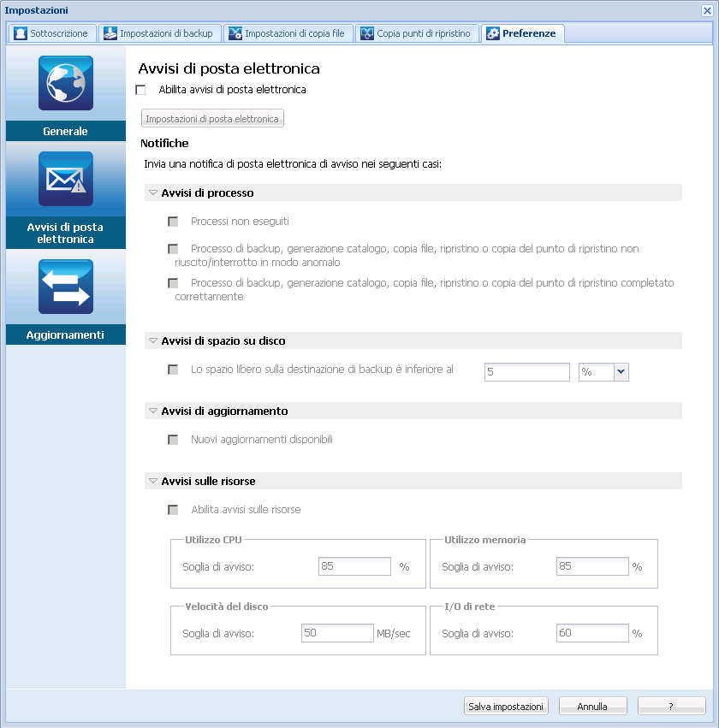Collapse the Avvisi di processo section
This screenshot has height=728, width=719.
[x=153, y=192]
